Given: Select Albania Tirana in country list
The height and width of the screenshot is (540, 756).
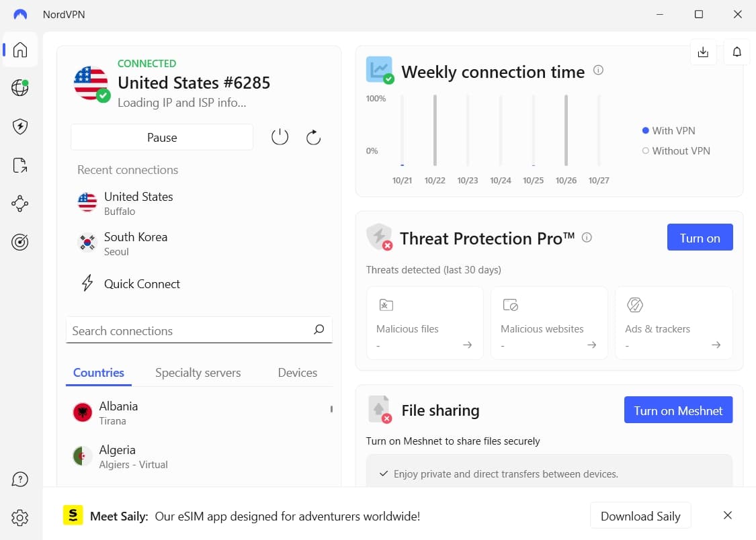Looking at the screenshot, I should click(199, 413).
